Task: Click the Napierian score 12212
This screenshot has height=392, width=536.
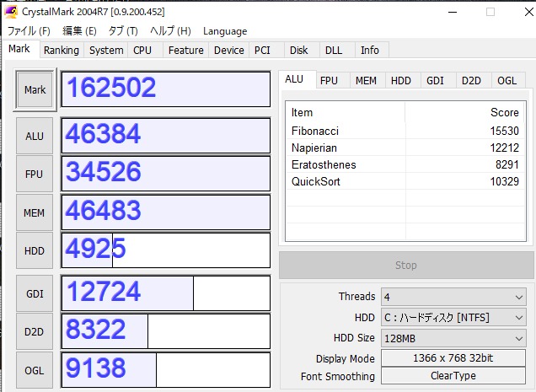Action: click(504, 148)
